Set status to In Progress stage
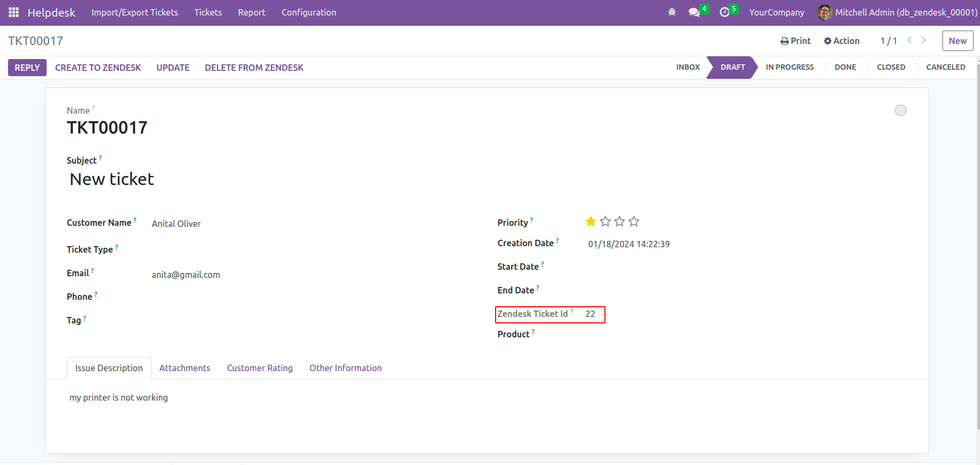Image resolution: width=980 pixels, height=465 pixels. coord(789,67)
